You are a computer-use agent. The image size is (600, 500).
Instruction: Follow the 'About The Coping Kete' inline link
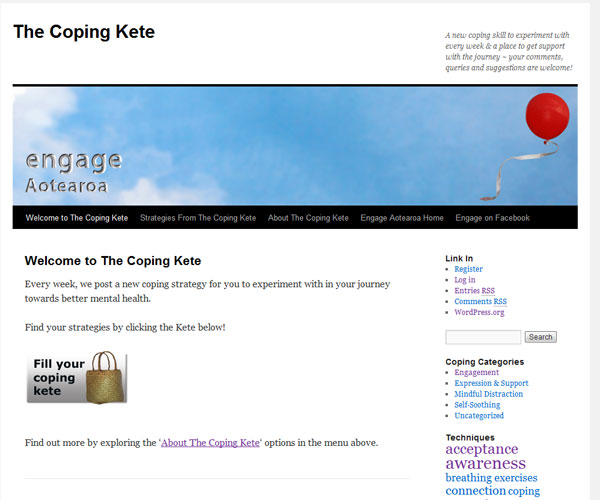(210, 443)
